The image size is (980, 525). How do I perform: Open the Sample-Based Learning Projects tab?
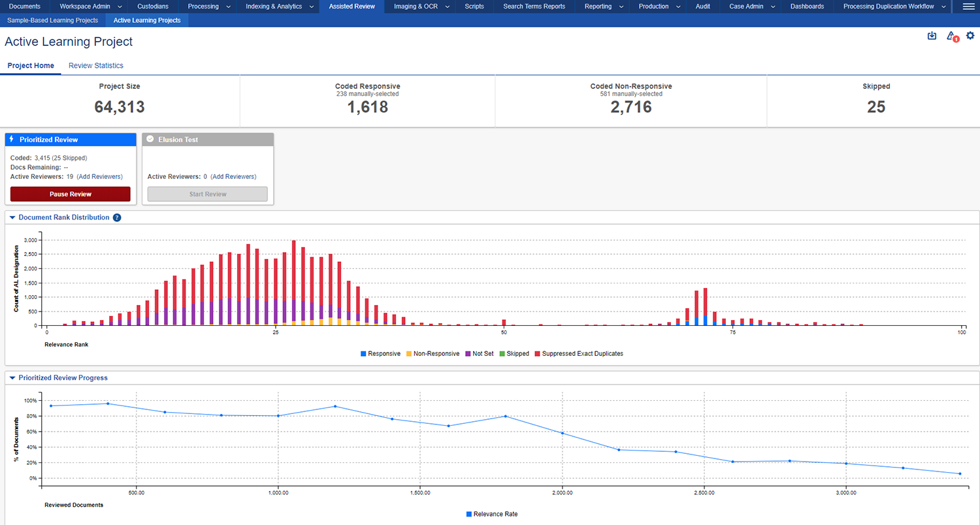[52, 20]
